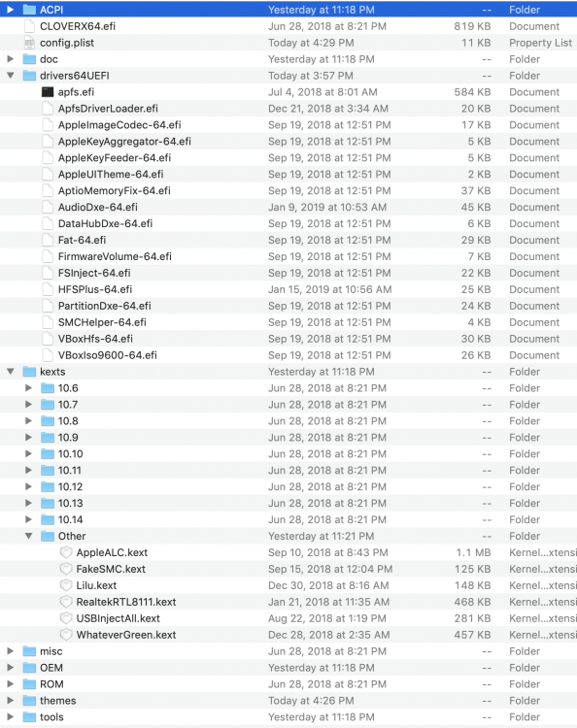
Task: Click the ApfsDriverLoader.efi file icon
Action: coord(48,108)
